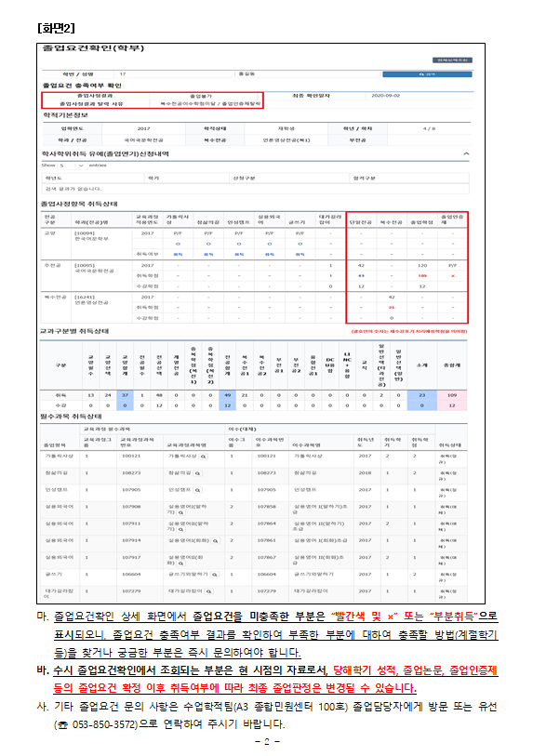Viewport: 533px width, 756px height.
Task: Click completed course number 107861
Action: pyautogui.click(x=267, y=541)
